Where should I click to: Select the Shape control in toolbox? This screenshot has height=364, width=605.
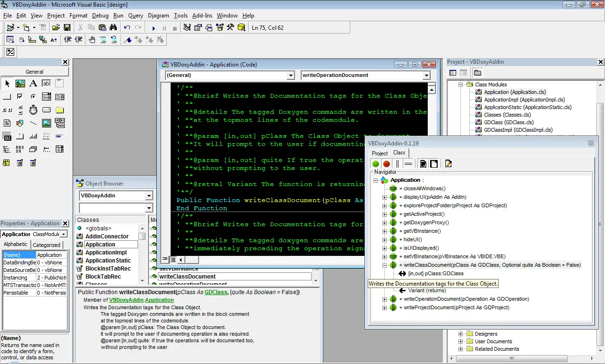click(x=20, y=123)
